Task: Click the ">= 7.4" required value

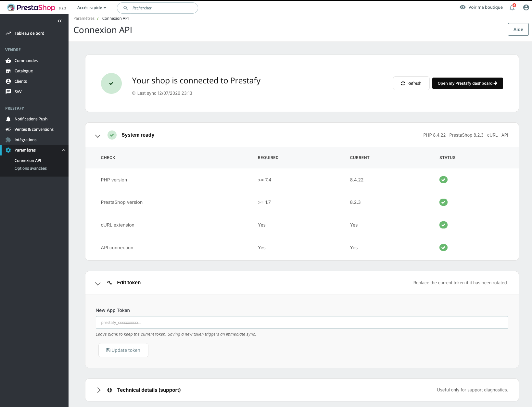Action: [264, 180]
